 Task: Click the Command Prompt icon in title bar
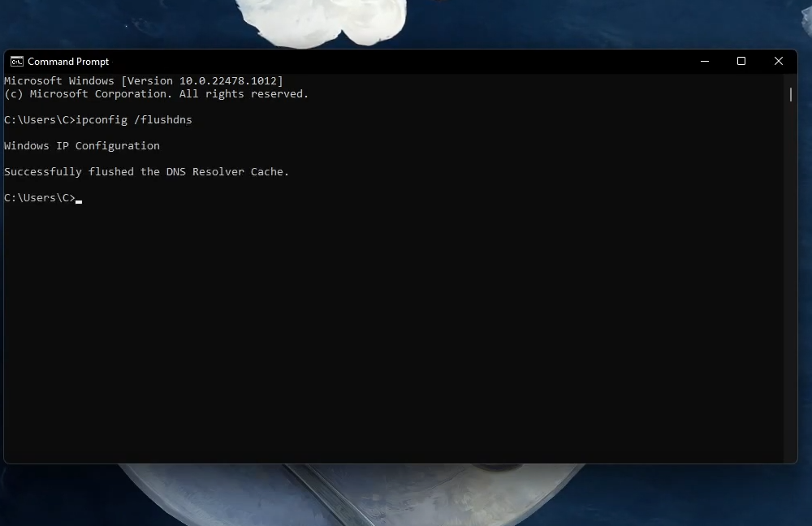click(x=16, y=62)
